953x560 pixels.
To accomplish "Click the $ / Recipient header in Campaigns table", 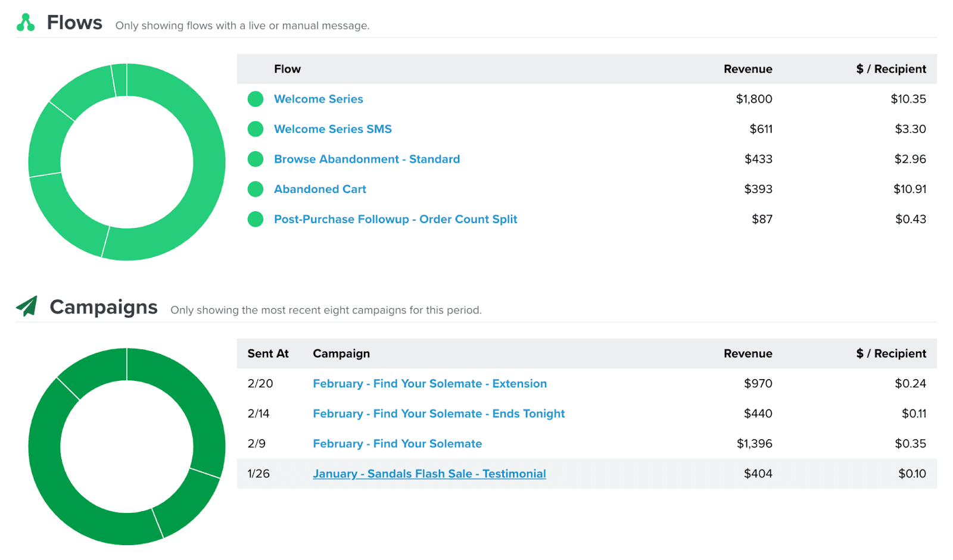I will tap(891, 353).
